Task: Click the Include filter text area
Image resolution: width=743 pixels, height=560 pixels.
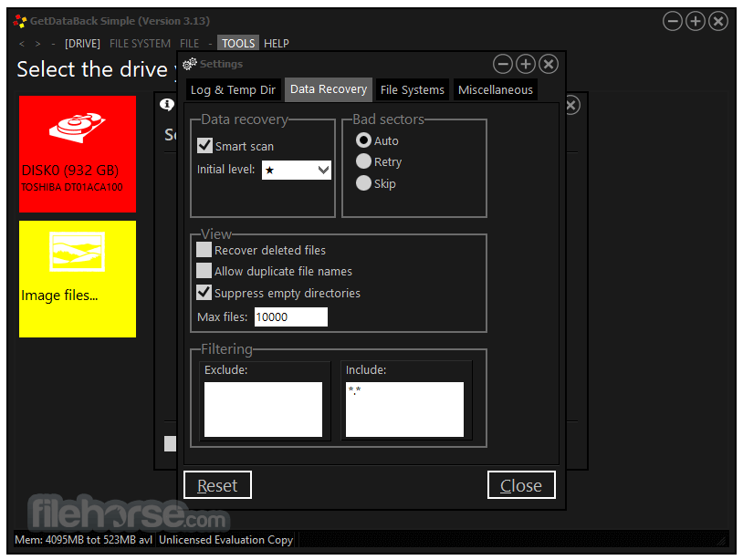Action: [x=404, y=410]
